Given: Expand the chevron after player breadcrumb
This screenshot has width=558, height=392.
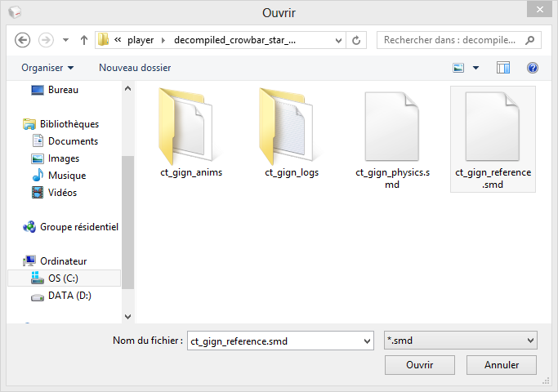Looking at the screenshot, I should pos(163,40).
